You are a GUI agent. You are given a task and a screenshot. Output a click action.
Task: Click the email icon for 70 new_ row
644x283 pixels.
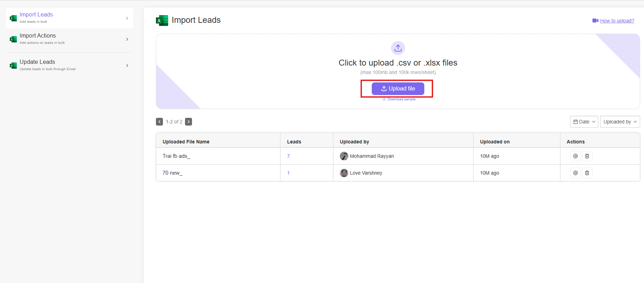pos(575,173)
